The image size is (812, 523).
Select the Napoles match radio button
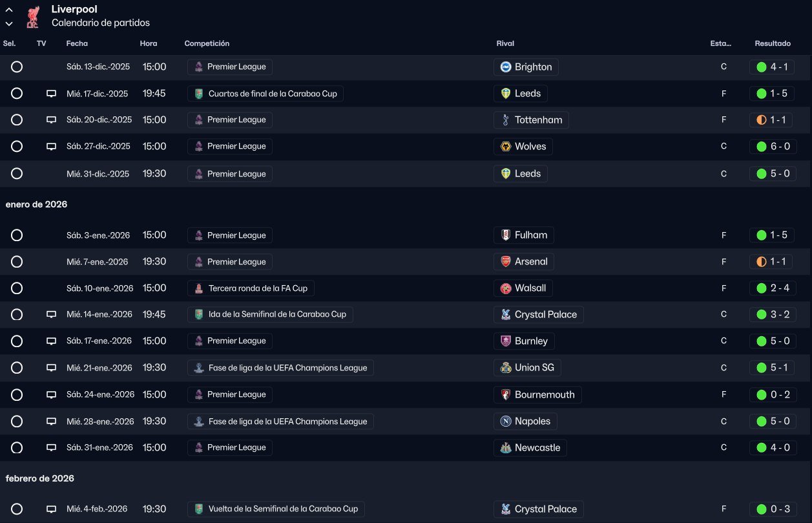pos(17,422)
